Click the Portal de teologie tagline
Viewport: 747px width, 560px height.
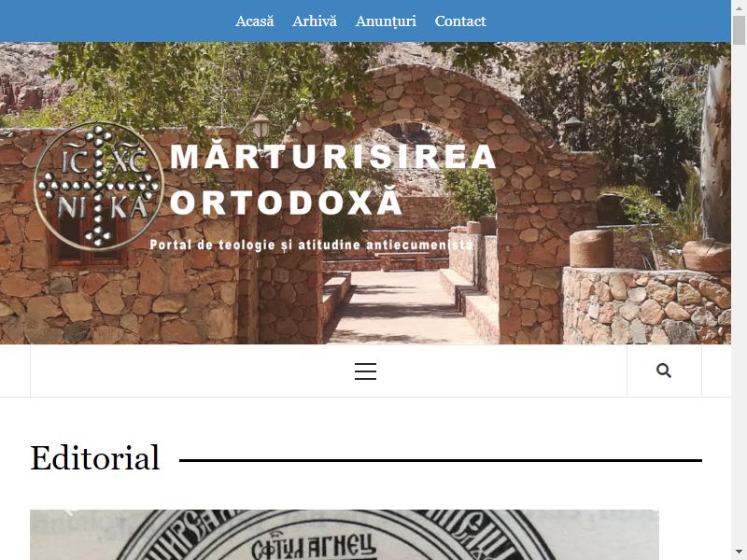311,245
